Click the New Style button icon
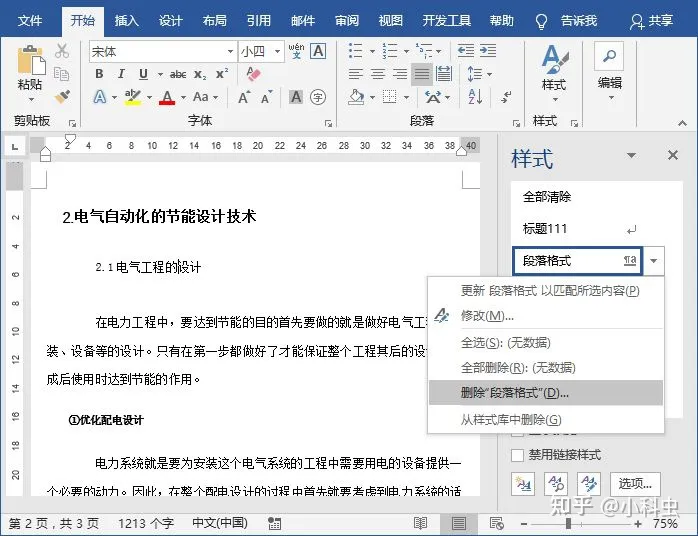The height and width of the screenshot is (536, 698). (524, 483)
